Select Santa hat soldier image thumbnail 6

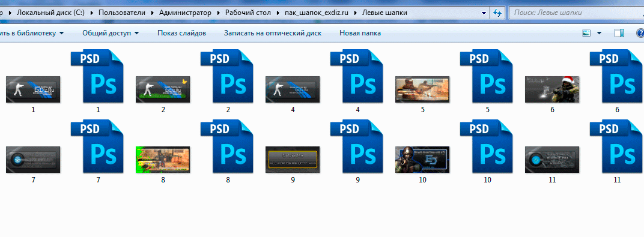(552, 89)
